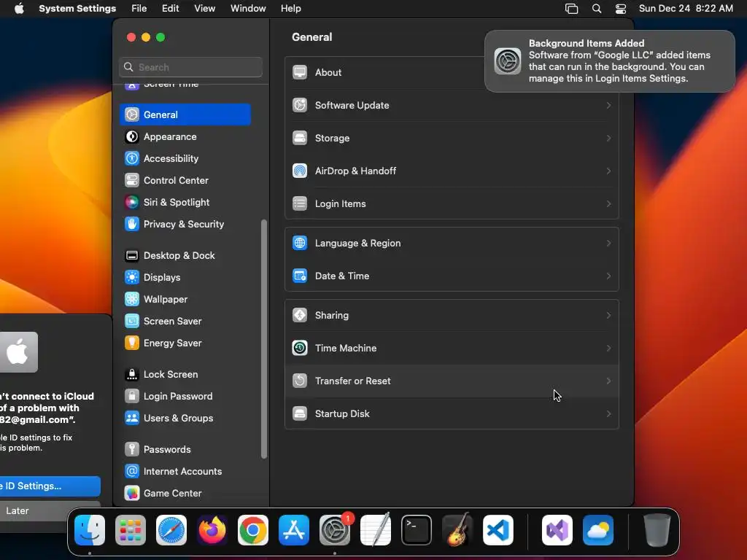Click the Background Items Added notification
This screenshot has height=560, width=747.
pyautogui.click(x=610, y=61)
